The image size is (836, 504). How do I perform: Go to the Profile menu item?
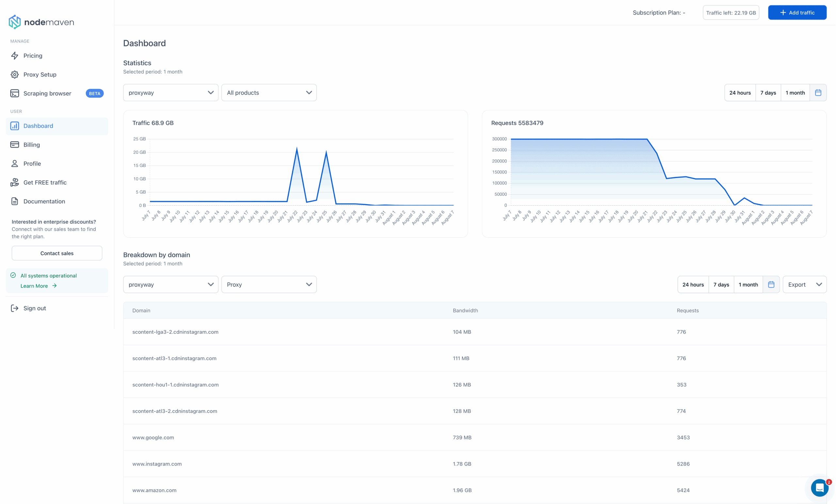pyautogui.click(x=32, y=164)
